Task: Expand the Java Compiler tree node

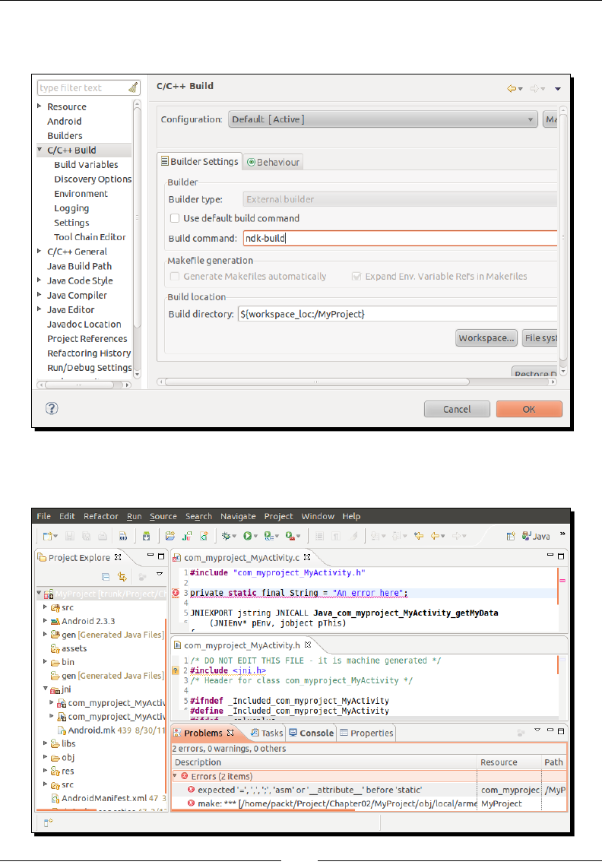Action: 40,294
